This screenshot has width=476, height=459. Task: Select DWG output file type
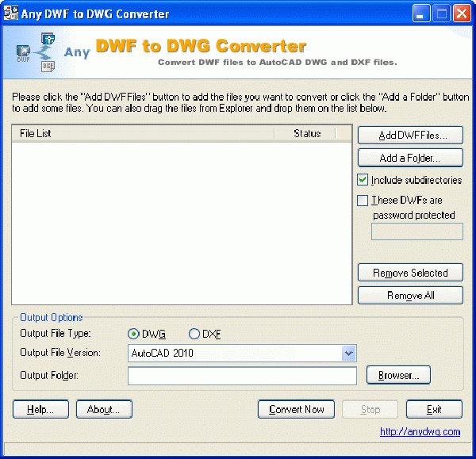tap(133, 334)
